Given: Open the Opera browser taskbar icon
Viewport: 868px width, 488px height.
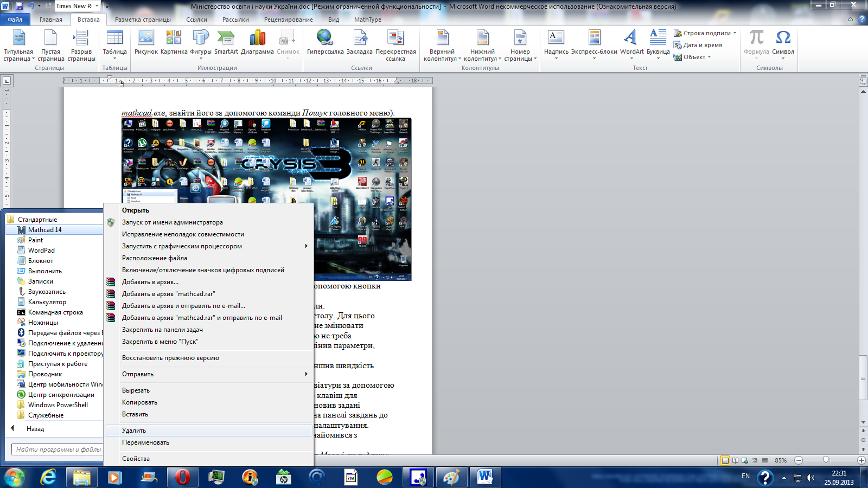Looking at the screenshot, I should (x=182, y=477).
